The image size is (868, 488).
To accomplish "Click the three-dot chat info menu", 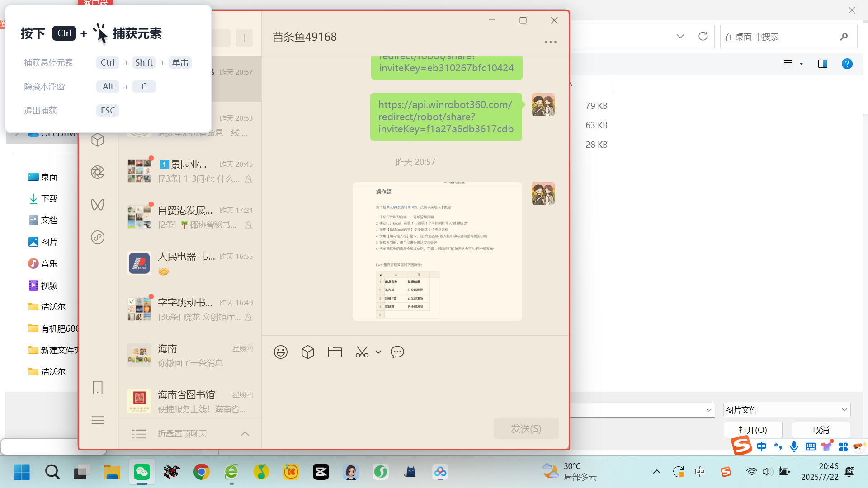I will point(550,42).
